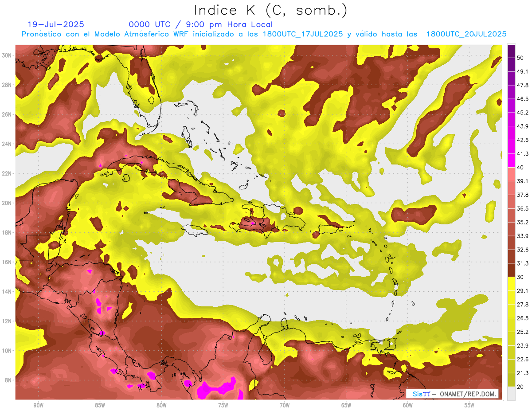Click the olive legend band between 20 and 21.3

512,380
